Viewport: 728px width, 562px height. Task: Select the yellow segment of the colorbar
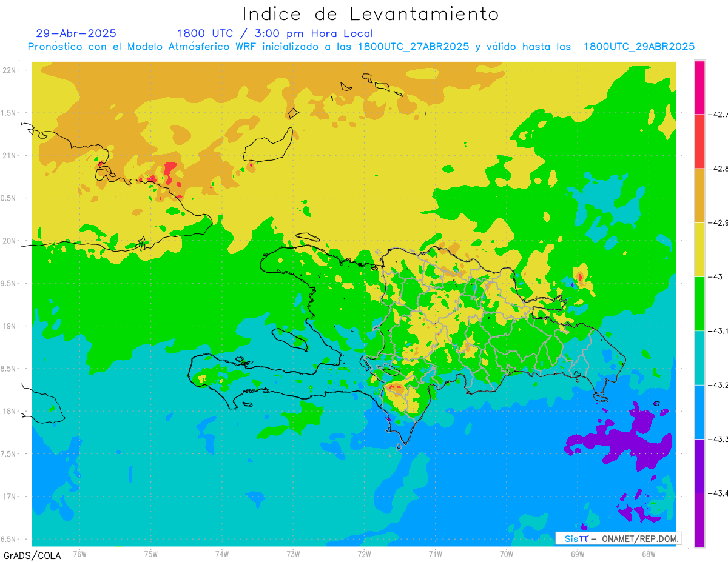[699, 249]
